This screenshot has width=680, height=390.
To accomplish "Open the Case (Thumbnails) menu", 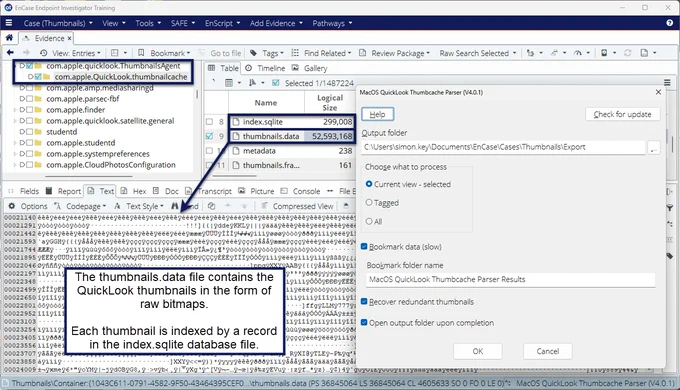I will pyautogui.click(x=58, y=23).
